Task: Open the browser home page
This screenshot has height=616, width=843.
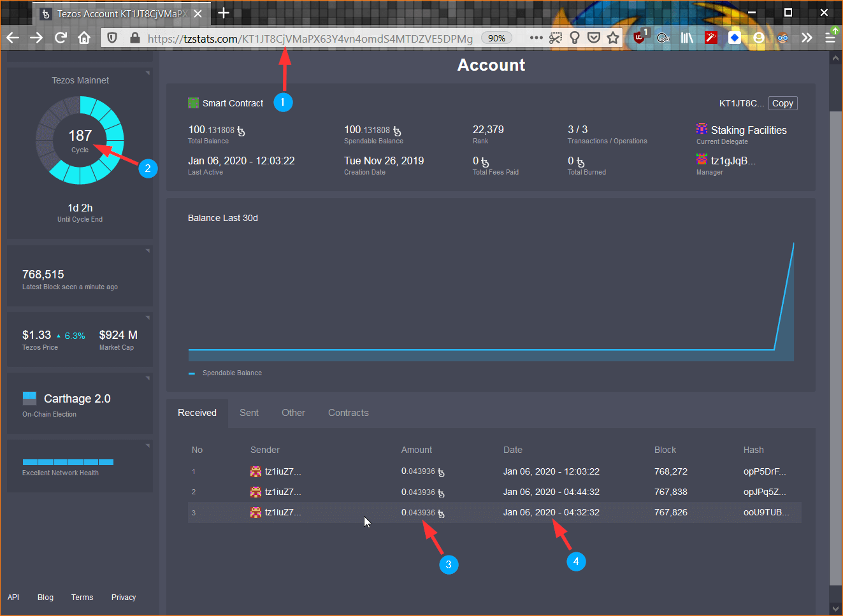Action: pyautogui.click(x=84, y=38)
